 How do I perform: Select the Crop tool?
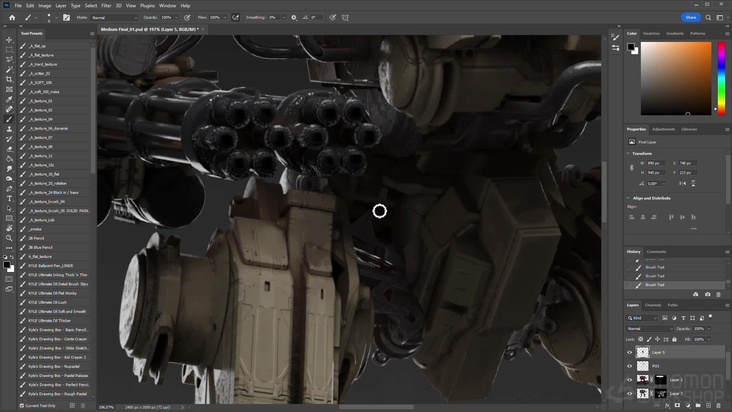(x=9, y=79)
